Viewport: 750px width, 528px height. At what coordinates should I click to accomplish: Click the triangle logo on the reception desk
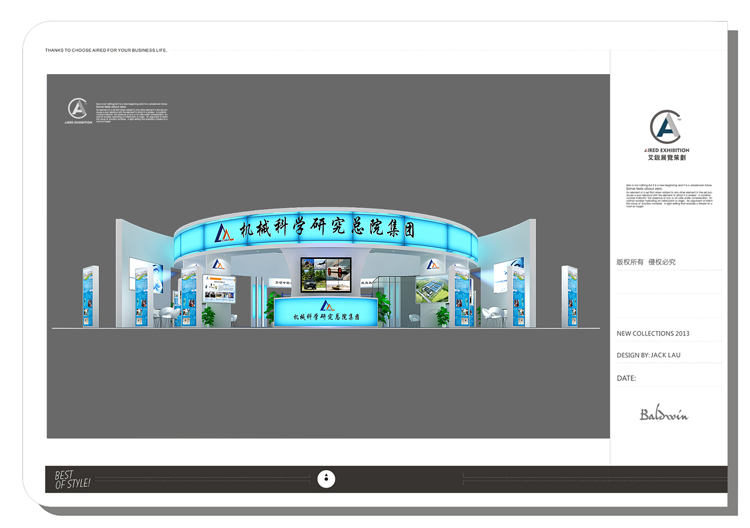[x=326, y=304]
